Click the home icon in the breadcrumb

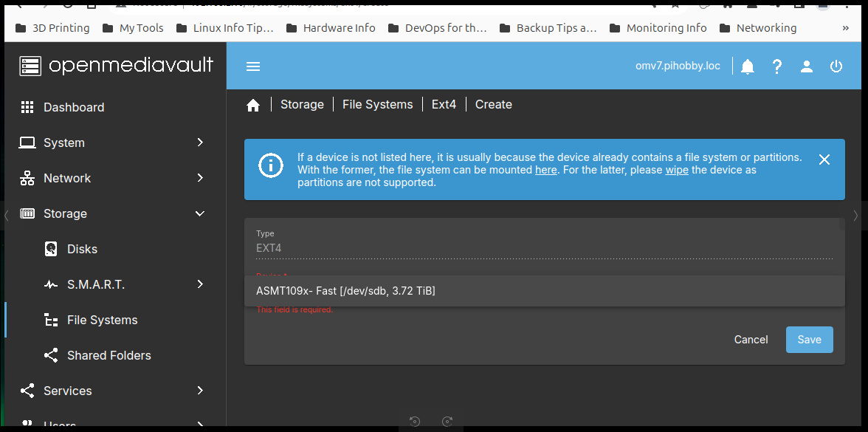pos(253,104)
